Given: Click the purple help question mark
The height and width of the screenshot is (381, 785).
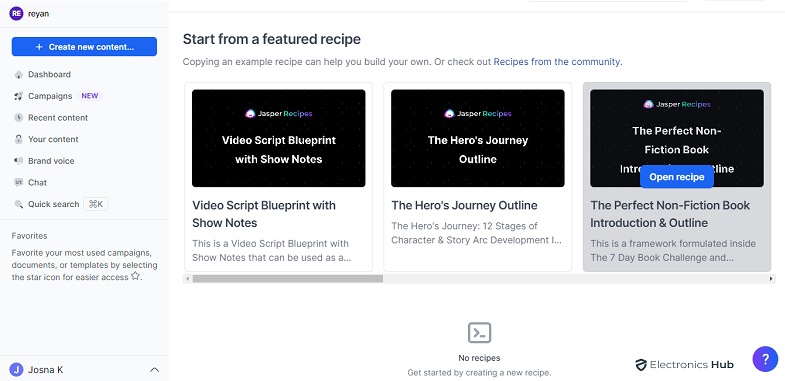Looking at the screenshot, I should (x=765, y=359).
